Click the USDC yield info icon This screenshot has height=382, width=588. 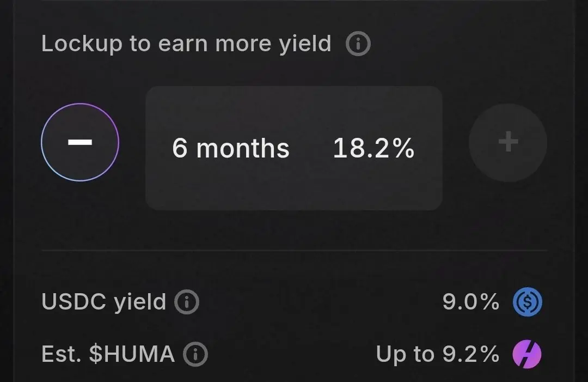(x=187, y=301)
